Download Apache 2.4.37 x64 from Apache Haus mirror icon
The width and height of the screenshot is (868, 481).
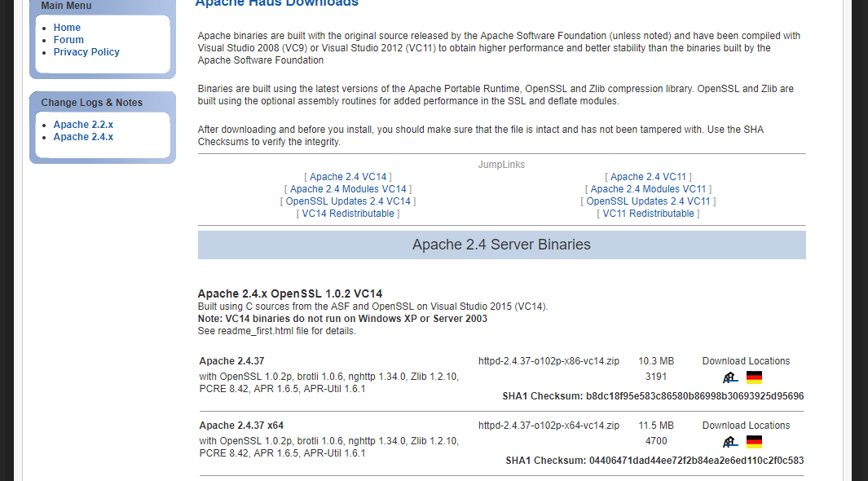[731, 442]
